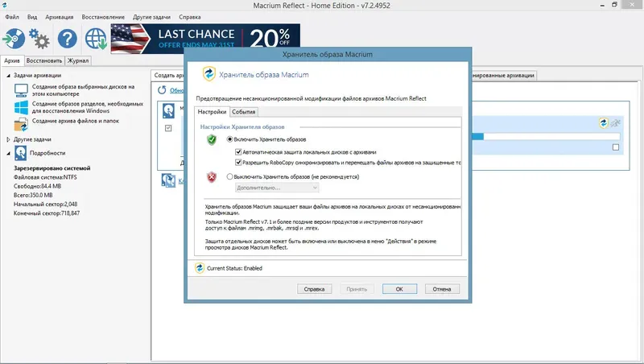Toggle the disk checkbox in main window
Screen dimensions: 644x364
[x=168, y=128]
